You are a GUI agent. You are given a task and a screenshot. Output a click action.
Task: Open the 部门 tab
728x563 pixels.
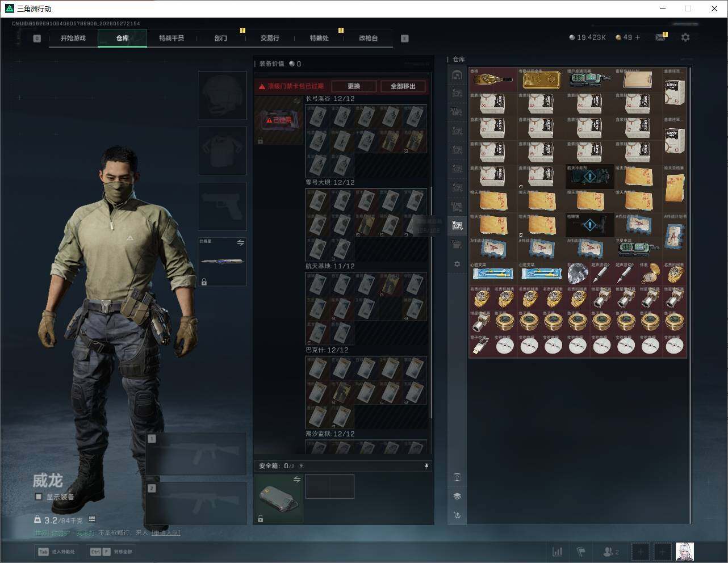tap(221, 38)
